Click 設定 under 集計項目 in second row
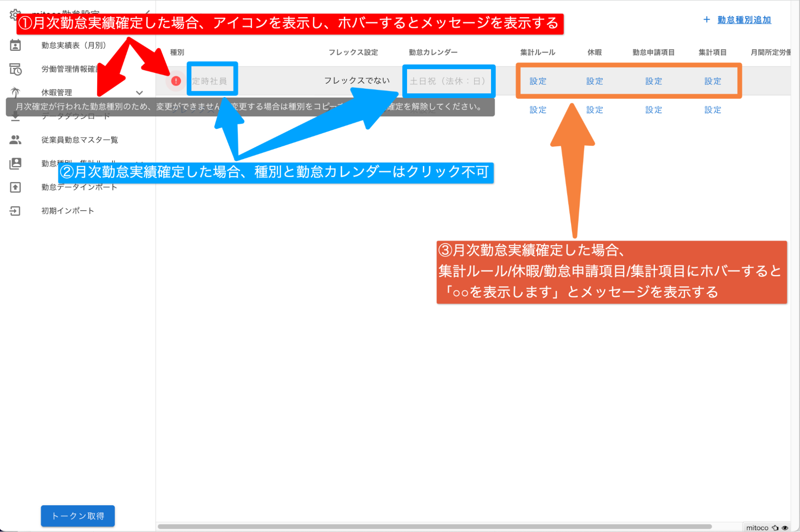Viewport: 800px width, 532px height. coord(712,110)
